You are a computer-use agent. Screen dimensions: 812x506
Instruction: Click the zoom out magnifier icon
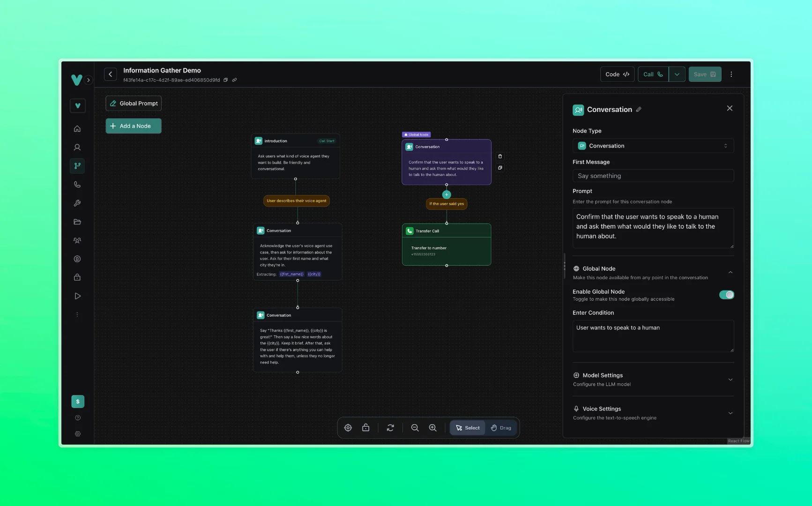(415, 428)
